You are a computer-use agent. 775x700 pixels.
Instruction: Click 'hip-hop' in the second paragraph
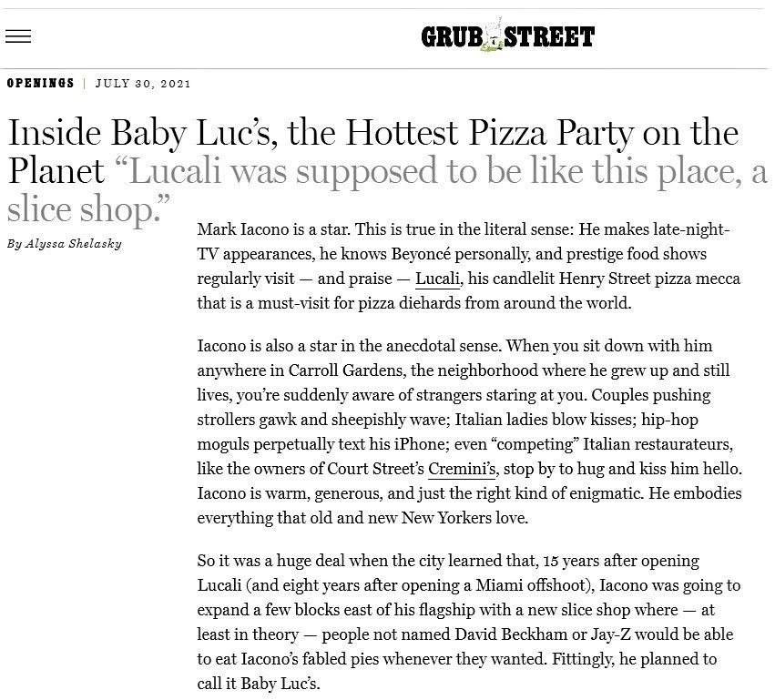(669, 421)
